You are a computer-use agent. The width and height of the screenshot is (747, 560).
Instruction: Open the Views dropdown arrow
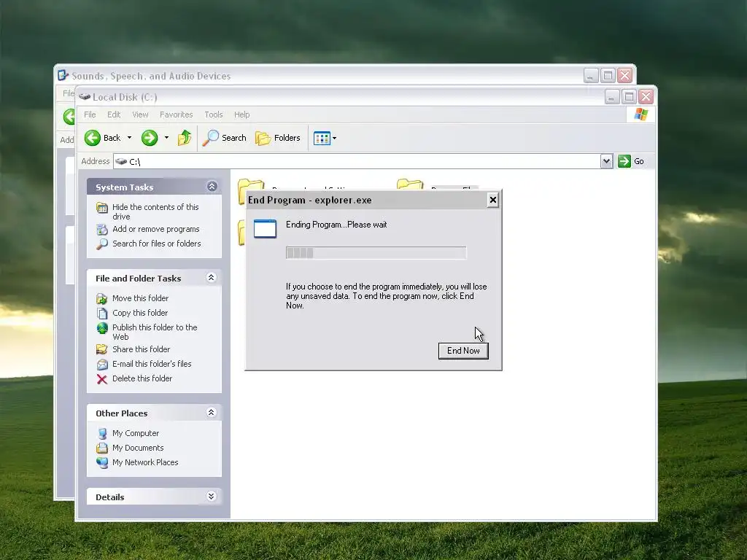[334, 138]
